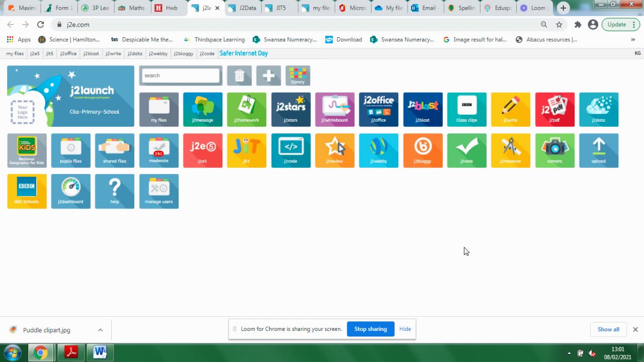Launch the j2webby tile

click(378, 150)
